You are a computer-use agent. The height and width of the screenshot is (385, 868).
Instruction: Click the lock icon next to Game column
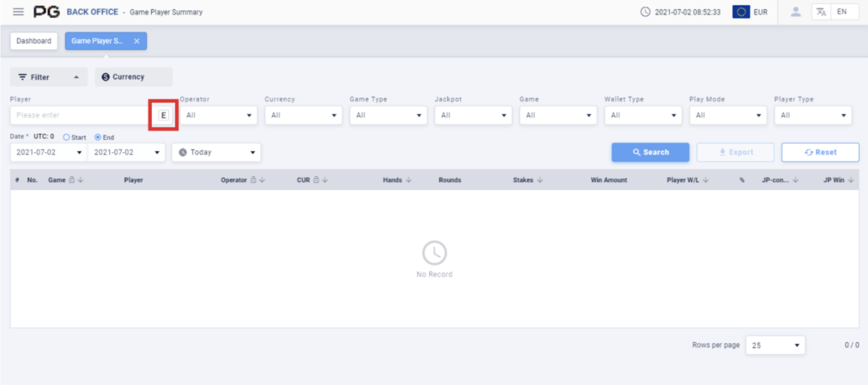[x=72, y=180]
